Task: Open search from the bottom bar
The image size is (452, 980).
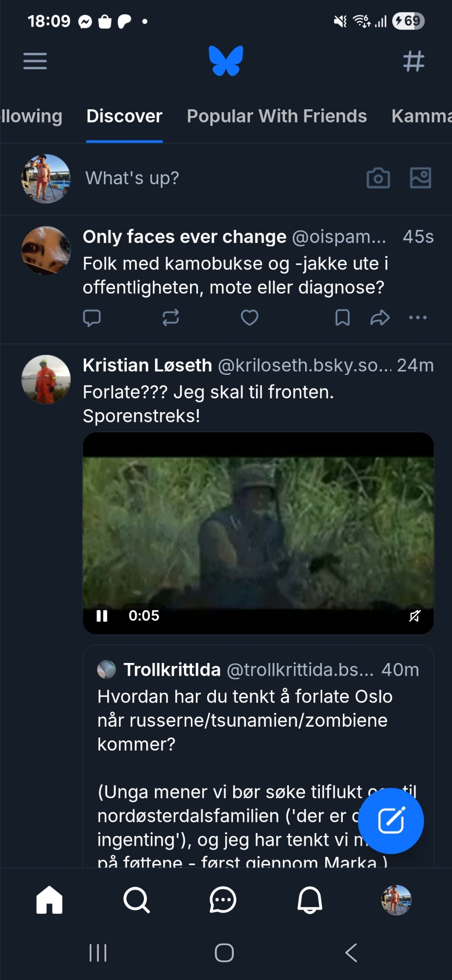Action: pyautogui.click(x=136, y=900)
